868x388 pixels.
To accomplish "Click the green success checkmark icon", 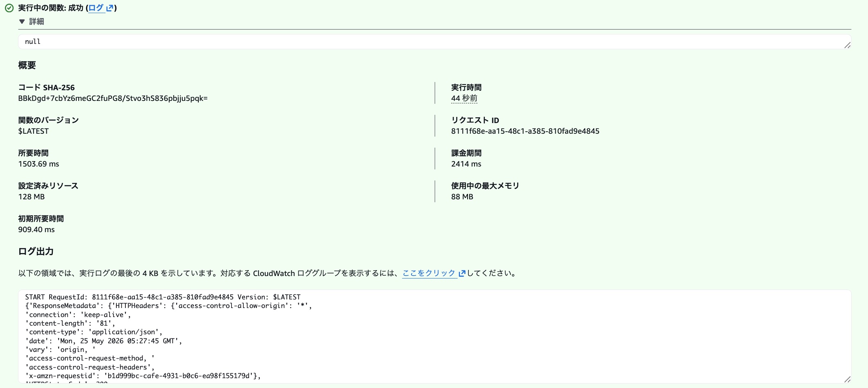I will pyautogui.click(x=9, y=8).
